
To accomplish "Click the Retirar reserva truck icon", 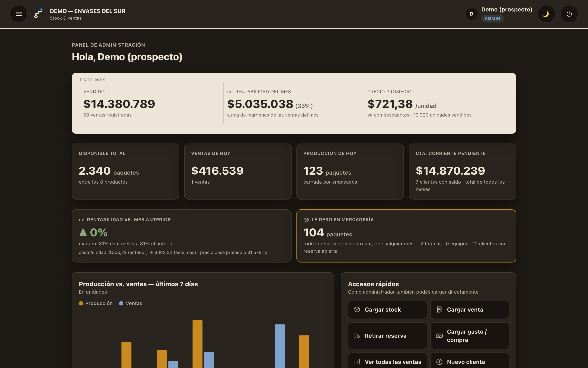I will pos(357,336).
